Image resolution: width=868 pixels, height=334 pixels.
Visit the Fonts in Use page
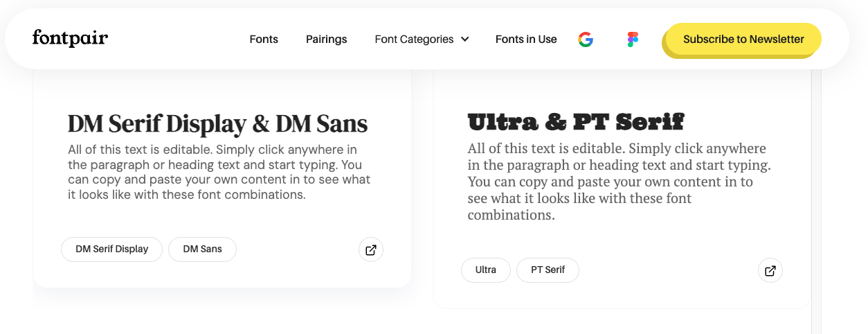click(526, 39)
